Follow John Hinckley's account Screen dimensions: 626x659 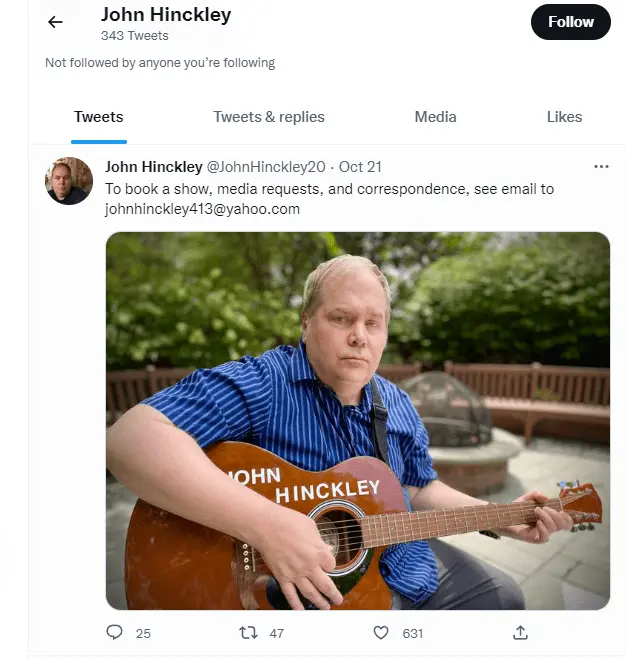tap(570, 22)
